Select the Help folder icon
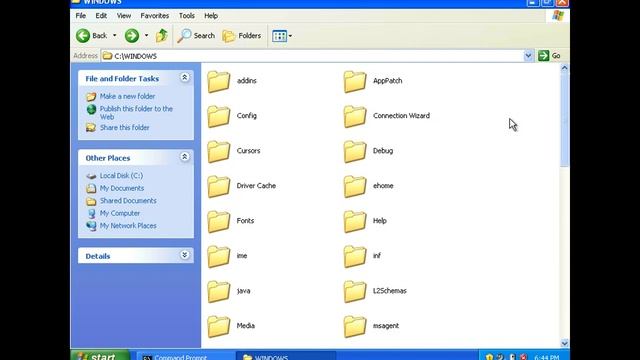The image size is (640, 360). pos(355,222)
